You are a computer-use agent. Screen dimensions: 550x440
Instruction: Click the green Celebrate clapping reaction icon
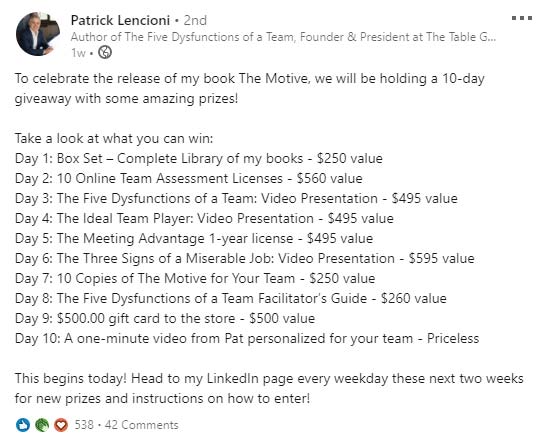[x=42, y=425]
